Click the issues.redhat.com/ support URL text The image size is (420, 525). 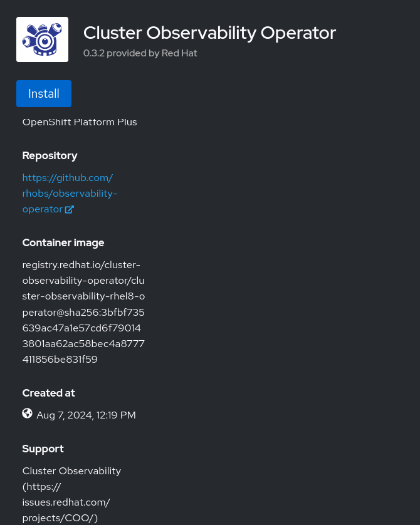point(66,502)
